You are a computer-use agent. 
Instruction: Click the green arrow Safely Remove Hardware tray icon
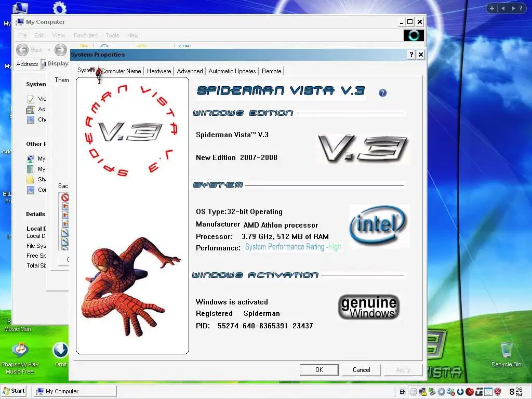coord(432,392)
